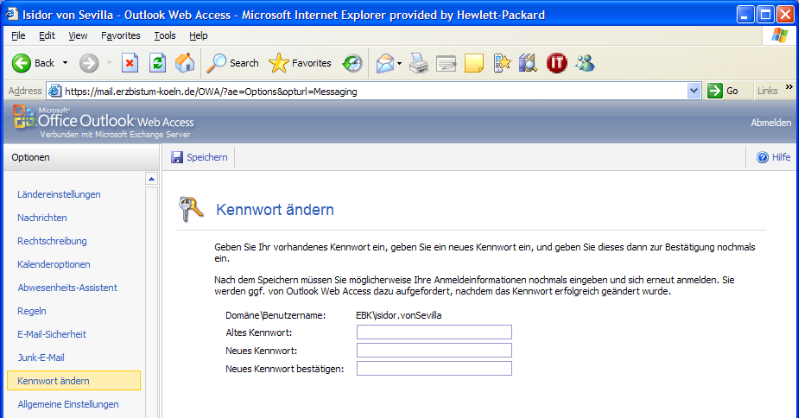
Task: Select Abwesenheits-Assistent in options list
Action: coord(67,288)
